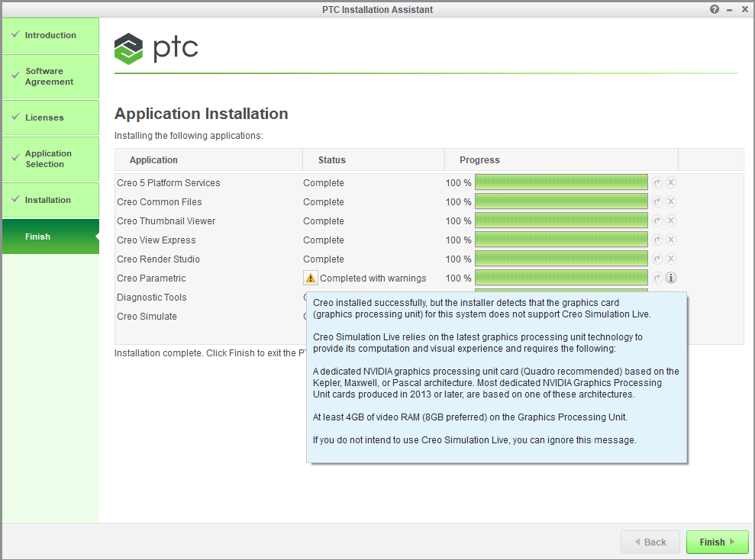Click the Application column header
Viewport: 755px width, 560px height.
coord(208,159)
